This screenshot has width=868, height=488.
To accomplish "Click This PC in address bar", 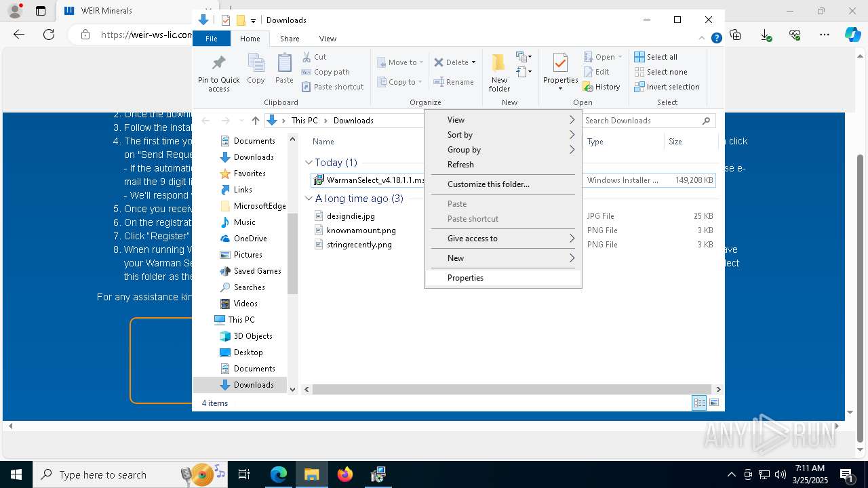I will (x=304, y=121).
